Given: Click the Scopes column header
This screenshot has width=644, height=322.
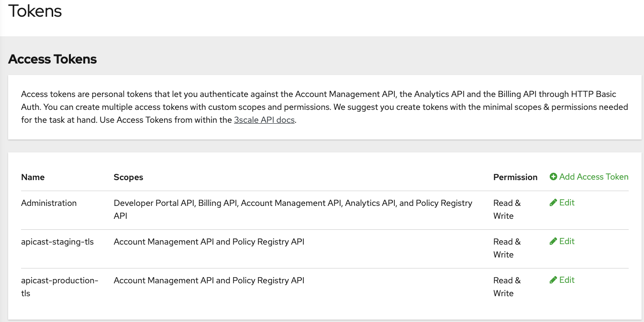Looking at the screenshot, I should coord(128,177).
